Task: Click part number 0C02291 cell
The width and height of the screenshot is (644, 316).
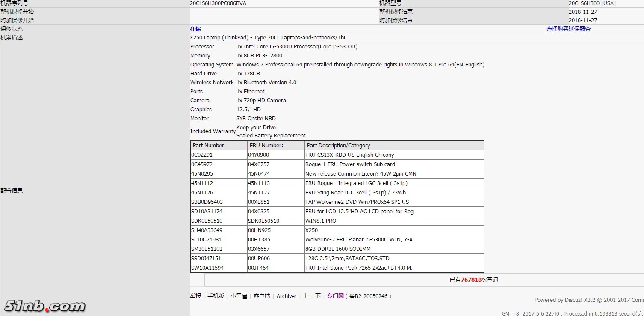Action: click(x=219, y=155)
